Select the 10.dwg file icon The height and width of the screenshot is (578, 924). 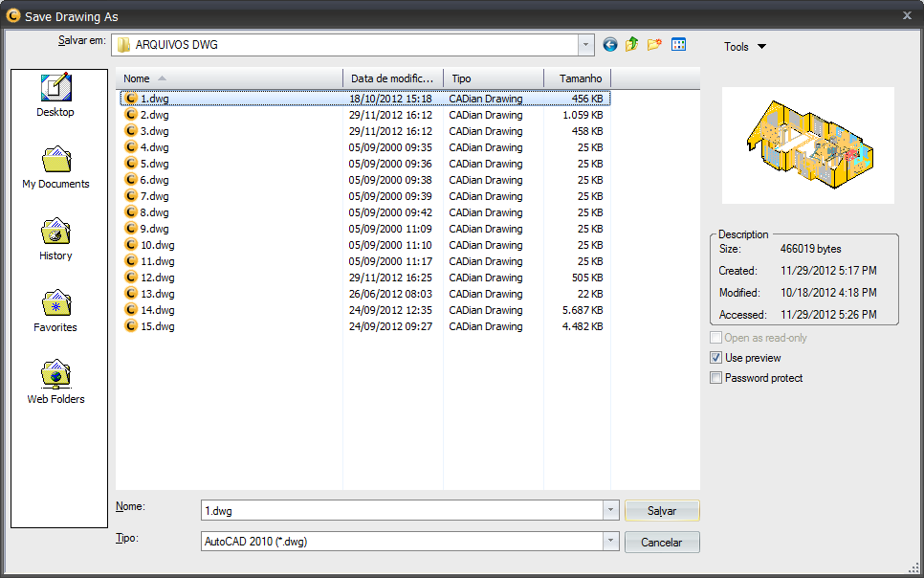pos(131,245)
